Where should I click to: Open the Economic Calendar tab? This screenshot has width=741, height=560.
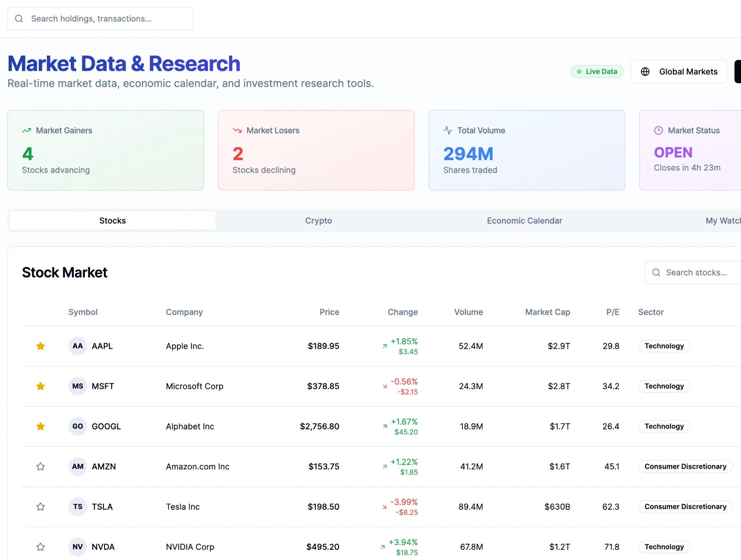pos(524,221)
